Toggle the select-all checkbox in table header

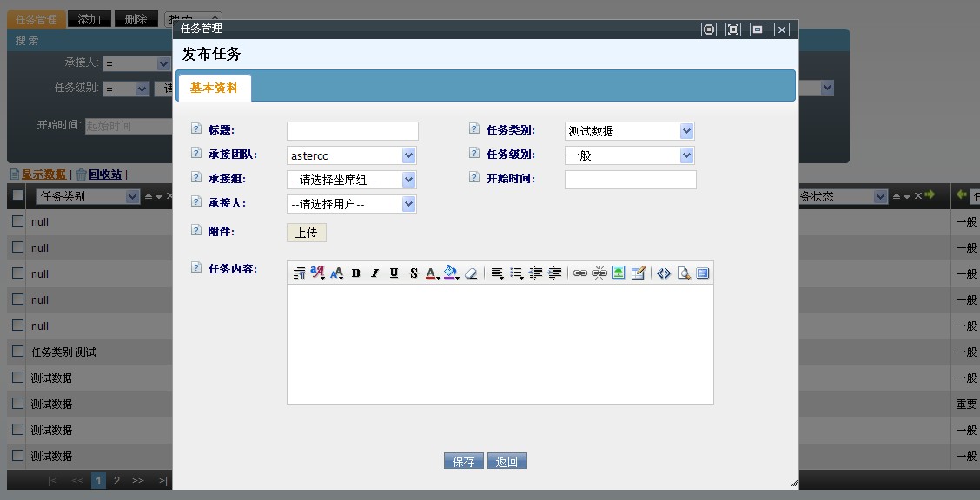pyautogui.click(x=17, y=196)
